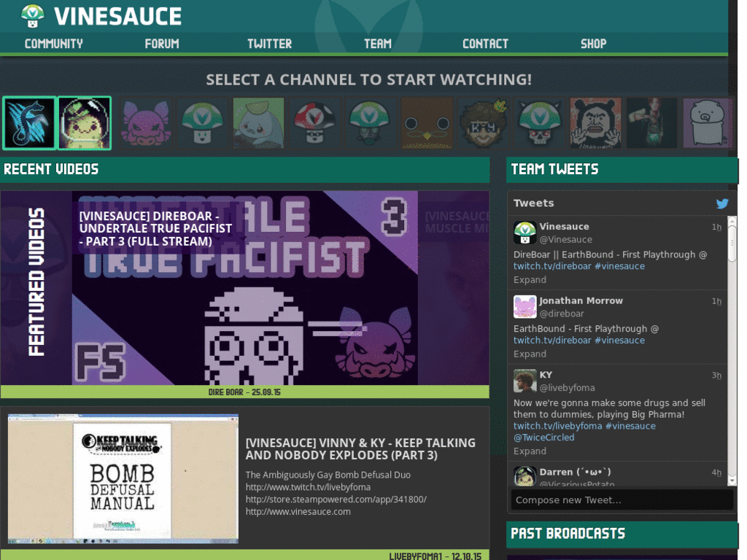Select the blue dragon channel avatar
747x560 pixels.
tap(29, 123)
